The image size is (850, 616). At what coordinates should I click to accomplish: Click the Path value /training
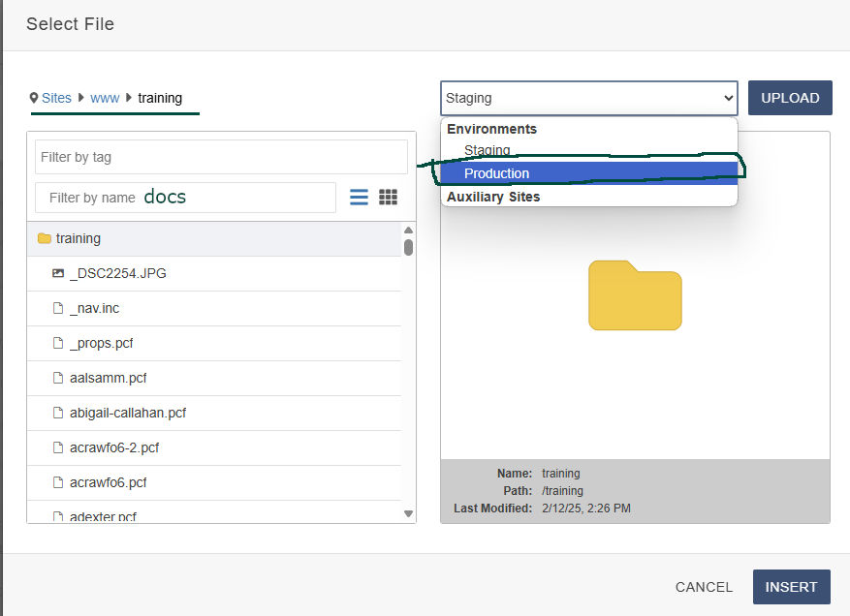coord(563,491)
